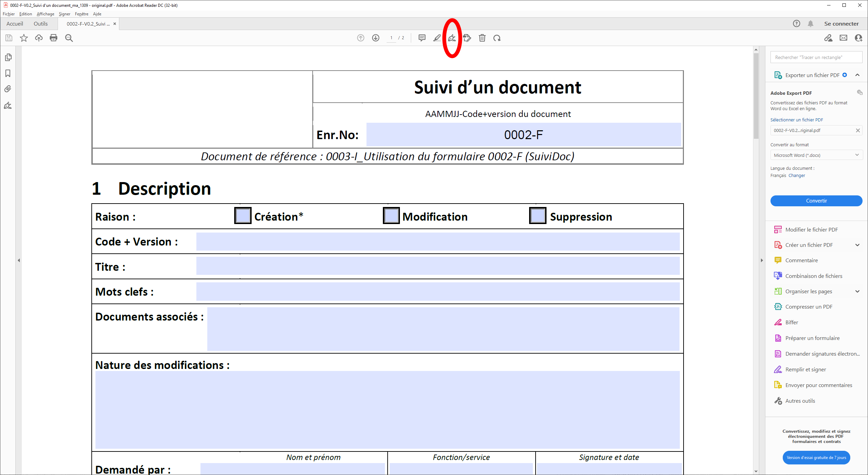Select the Rotate pages icon
This screenshot has height=475, width=868.
tap(497, 38)
